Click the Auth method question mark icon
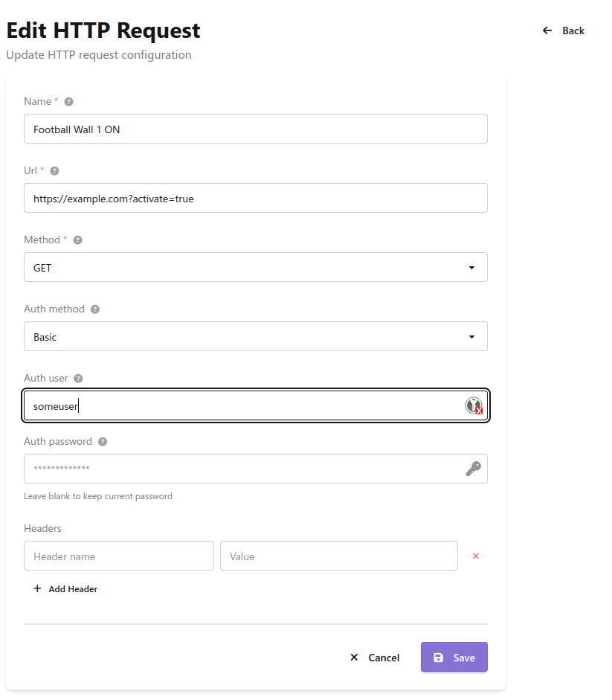 coord(95,309)
